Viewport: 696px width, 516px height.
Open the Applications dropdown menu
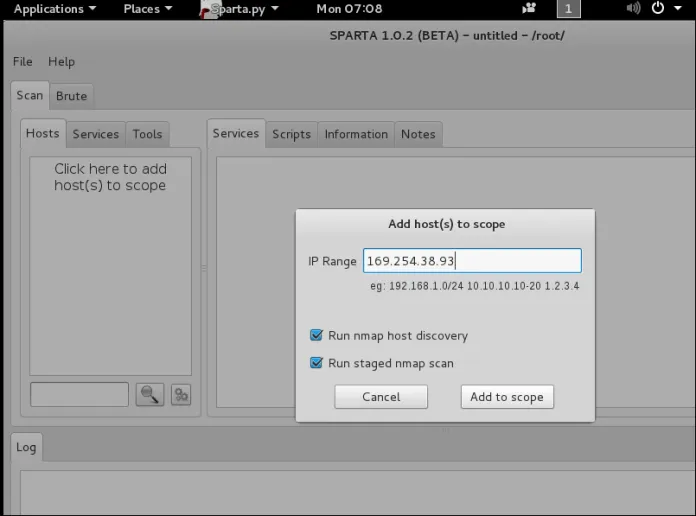(55, 9)
